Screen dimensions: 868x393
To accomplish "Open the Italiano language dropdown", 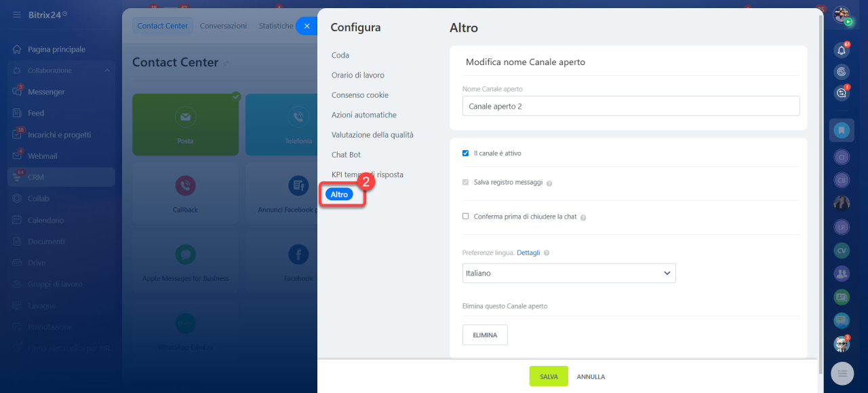I will point(569,273).
